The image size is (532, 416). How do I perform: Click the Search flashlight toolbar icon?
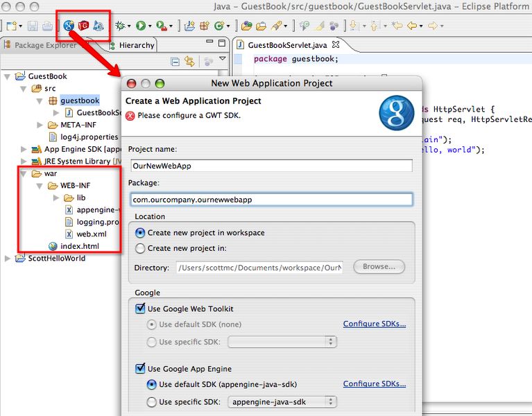click(277, 26)
